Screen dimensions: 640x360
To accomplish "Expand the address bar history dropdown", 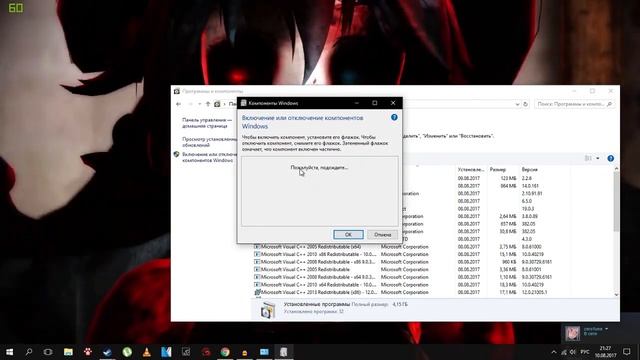I will [x=517, y=104].
